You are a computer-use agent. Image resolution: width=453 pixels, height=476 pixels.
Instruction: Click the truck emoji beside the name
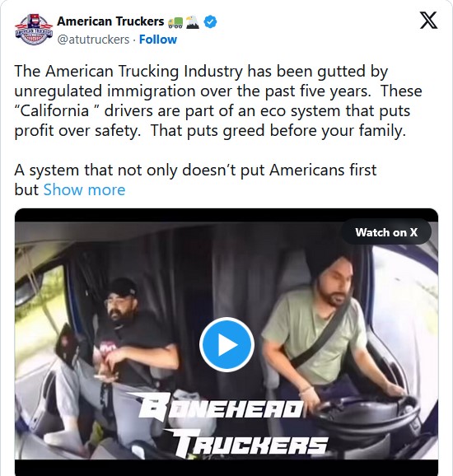coord(175,22)
